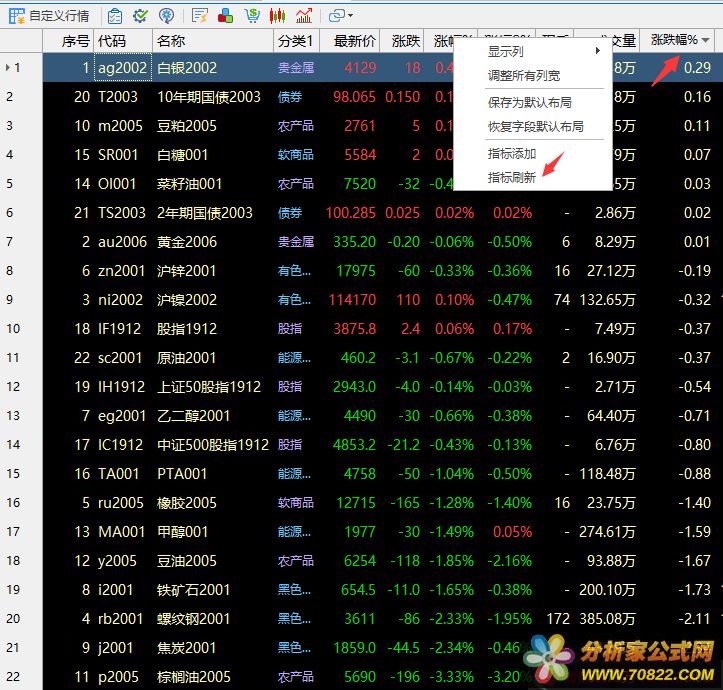This screenshot has width=723, height=690.
Task: Open the dollar shopping cart icon
Action: click(252, 16)
